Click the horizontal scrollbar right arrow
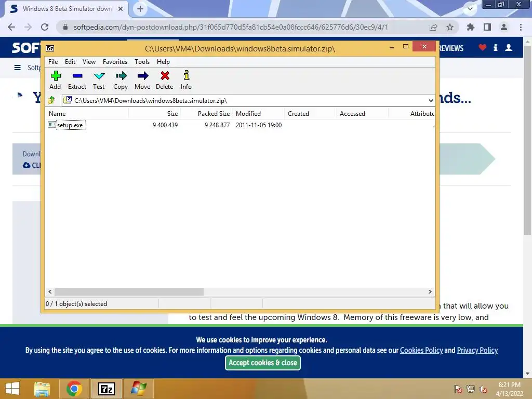532x399 pixels. [x=430, y=292]
